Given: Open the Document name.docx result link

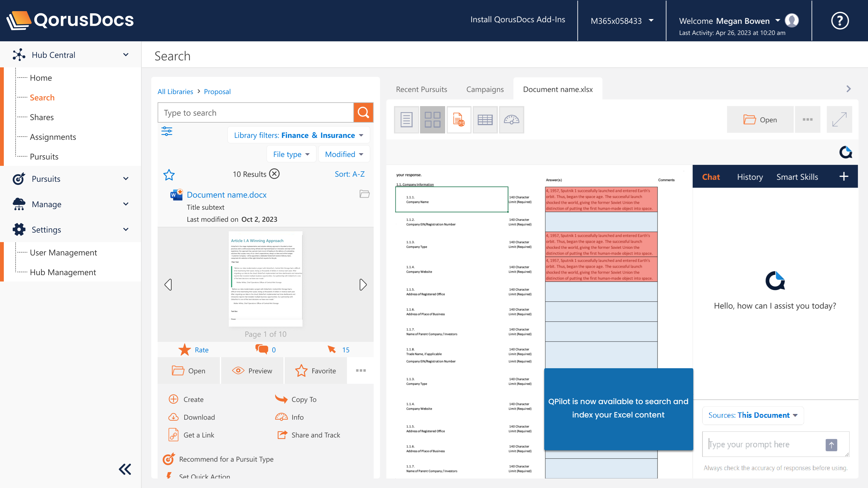Looking at the screenshot, I should (x=227, y=194).
